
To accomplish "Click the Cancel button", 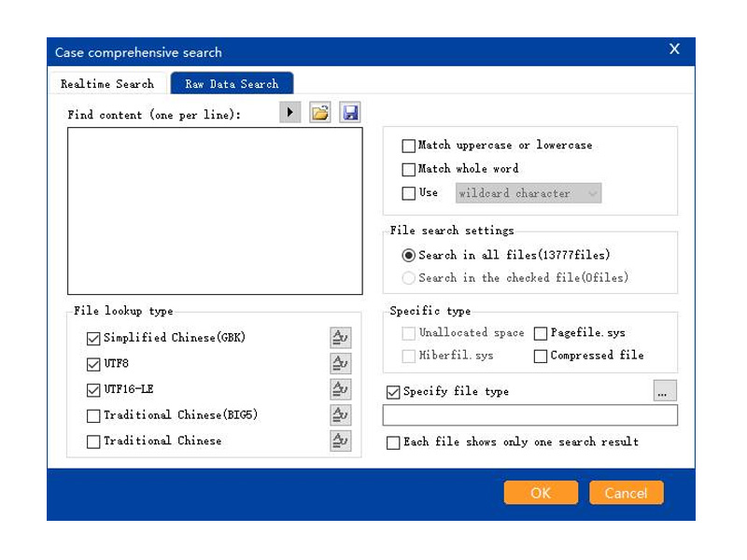I will click(x=626, y=493).
